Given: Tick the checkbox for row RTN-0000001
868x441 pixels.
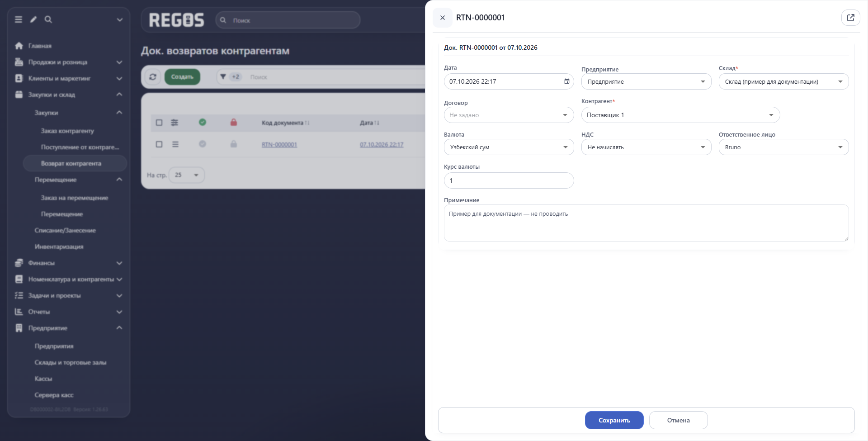Looking at the screenshot, I should (x=159, y=144).
